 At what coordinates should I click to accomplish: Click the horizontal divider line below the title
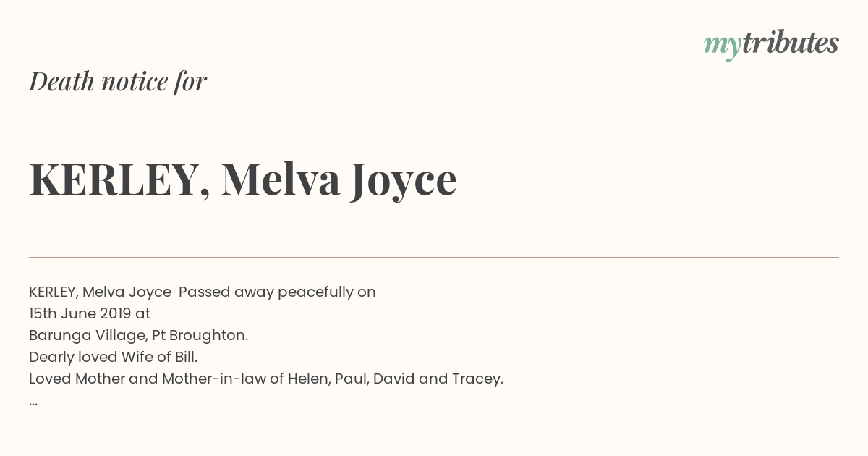[x=434, y=257]
